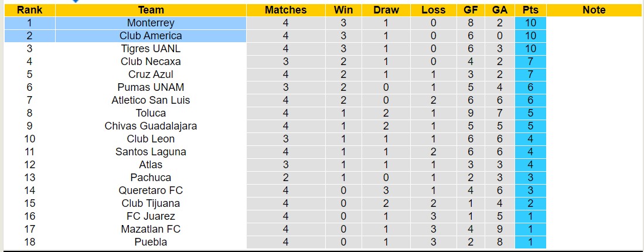
Task: Select the Win column header
Action: click(x=343, y=10)
